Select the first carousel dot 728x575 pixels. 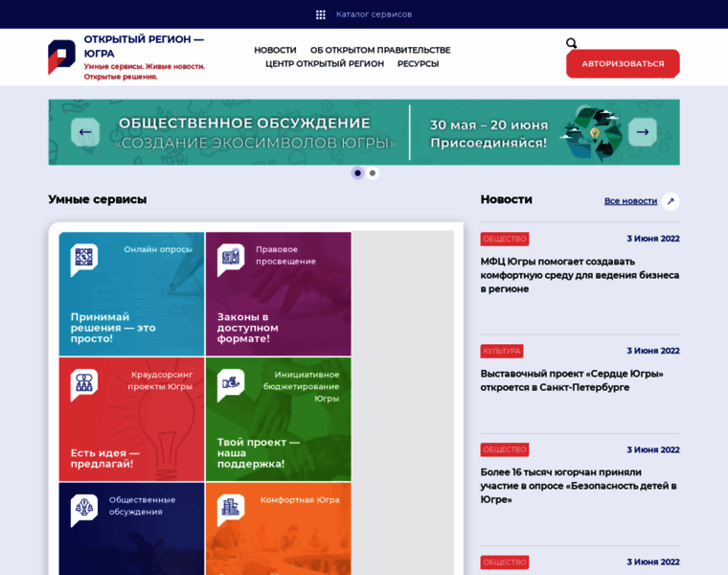click(x=357, y=173)
